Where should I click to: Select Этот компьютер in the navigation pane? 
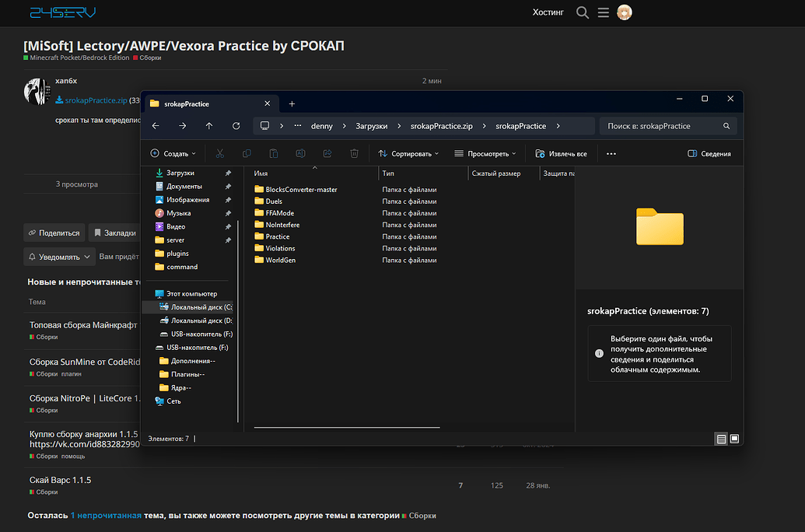click(191, 294)
